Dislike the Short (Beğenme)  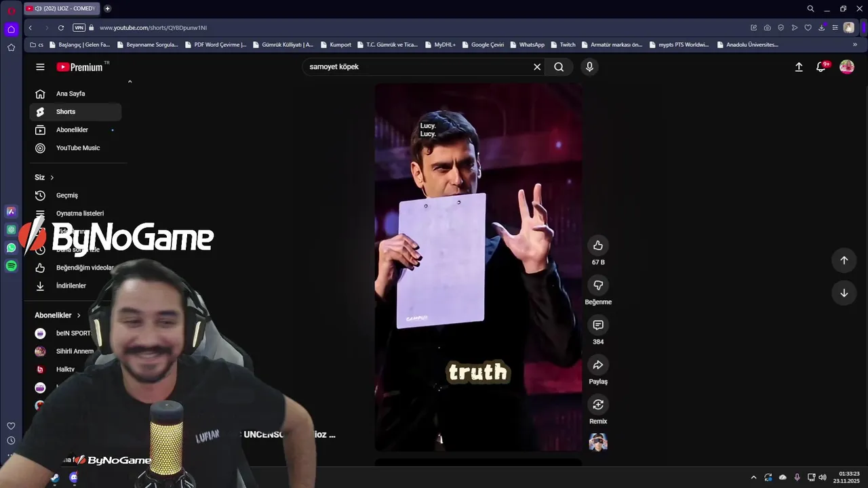point(598,285)
